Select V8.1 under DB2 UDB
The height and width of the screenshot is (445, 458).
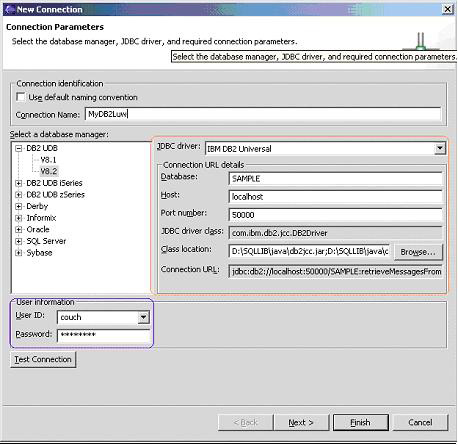coord(48,160)
